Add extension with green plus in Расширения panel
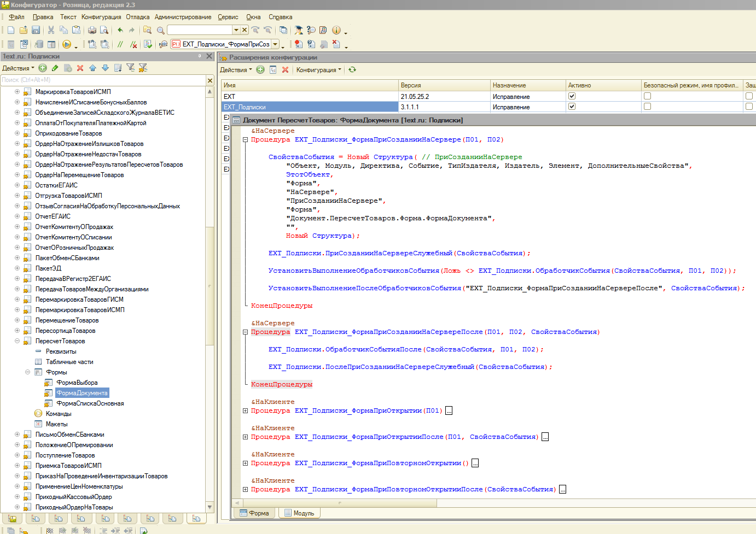This screenshot has height=534, width=756. coord(260,69)
